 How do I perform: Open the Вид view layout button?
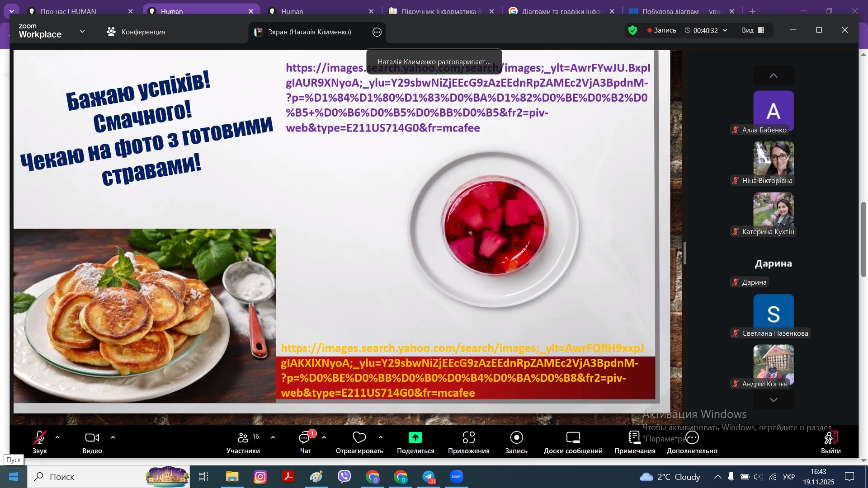point(753,30)
